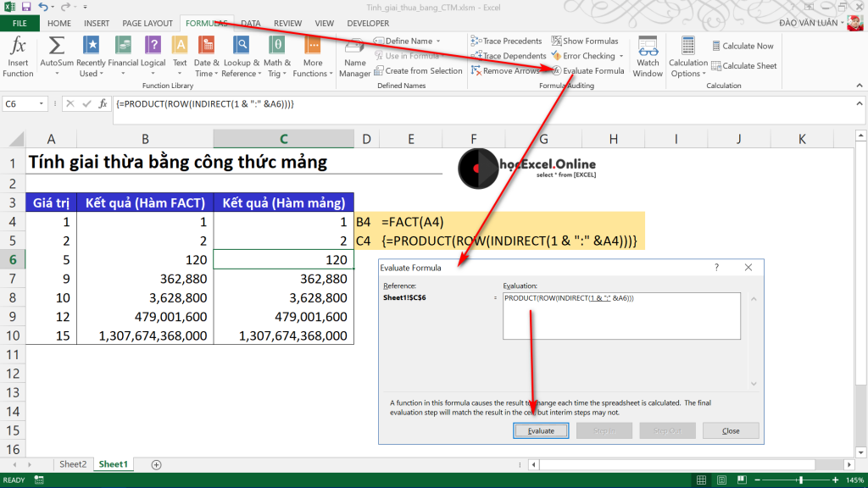Switch to the Sheet2 worksheet tab

coord(72,464)
